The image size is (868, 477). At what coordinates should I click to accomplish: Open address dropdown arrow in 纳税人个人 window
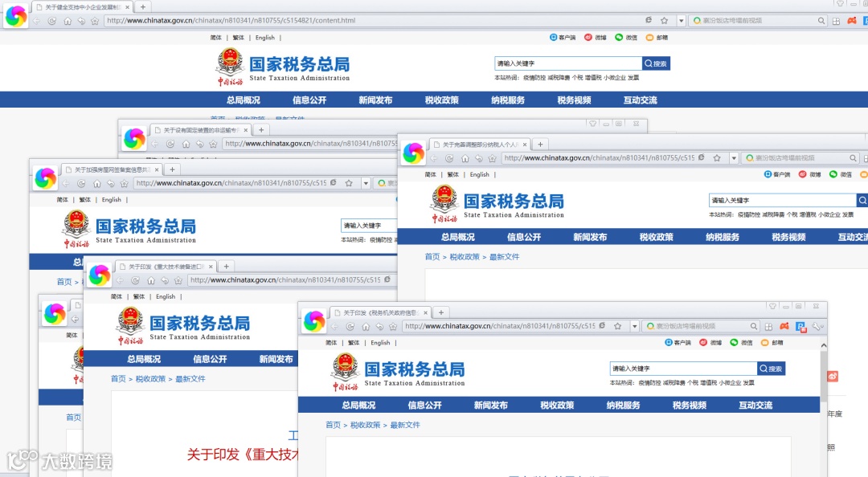pyautogui.click(x=734, y=157)
